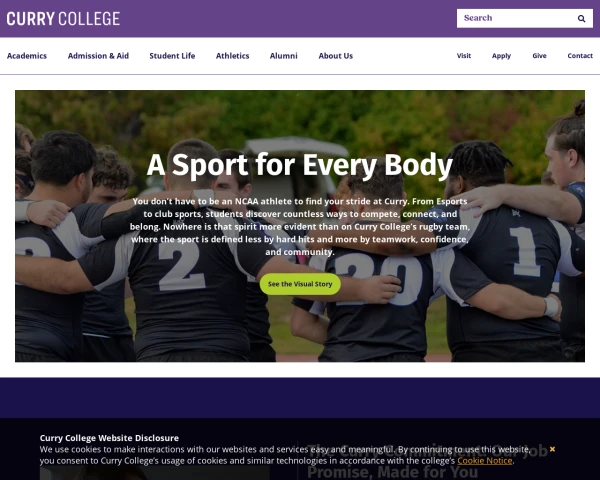Open the Give link

pyautogui.click(x=540, y=56)
